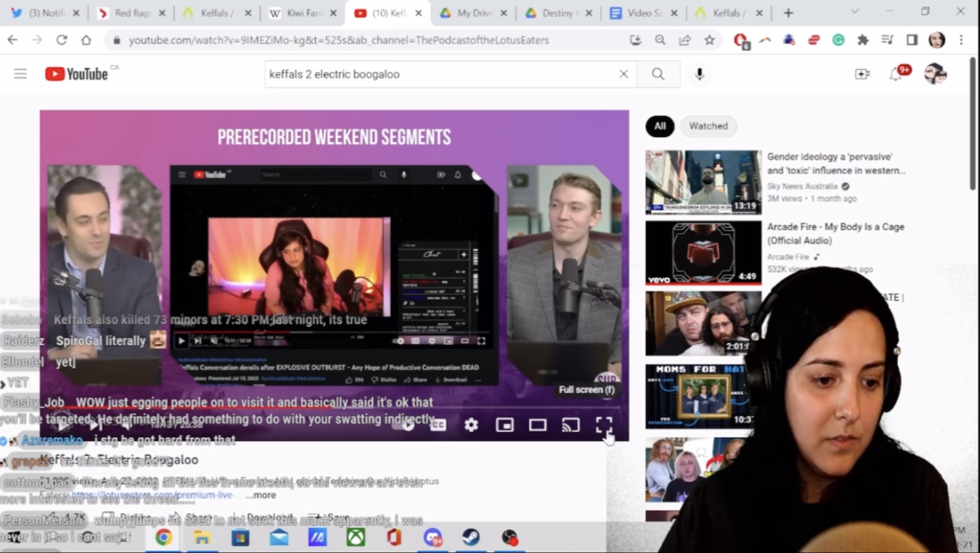The width and height of the screenshot is (980, 553).
Task: Toggle closed captions on video
Action: click(438, 425)
